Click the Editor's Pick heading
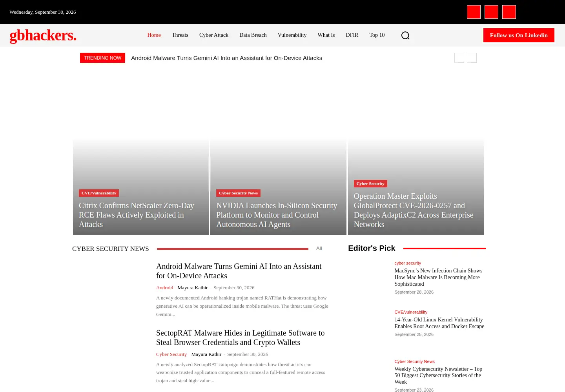565x392 pixels. click(x=372, y=248)
